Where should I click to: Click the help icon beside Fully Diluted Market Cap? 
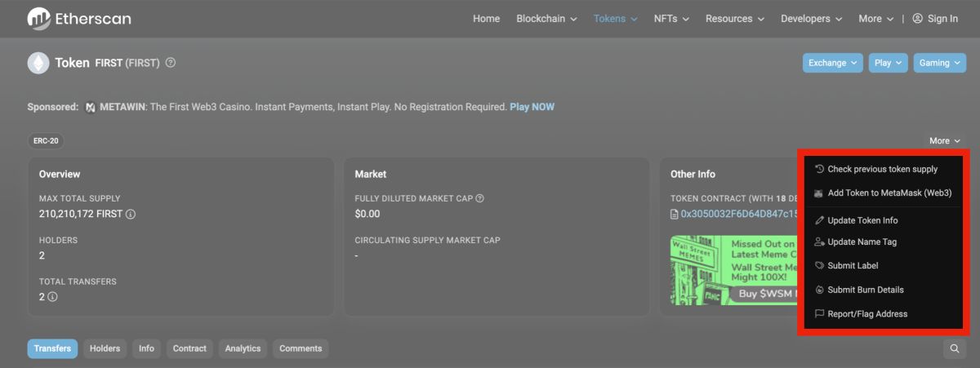(480, 198)
